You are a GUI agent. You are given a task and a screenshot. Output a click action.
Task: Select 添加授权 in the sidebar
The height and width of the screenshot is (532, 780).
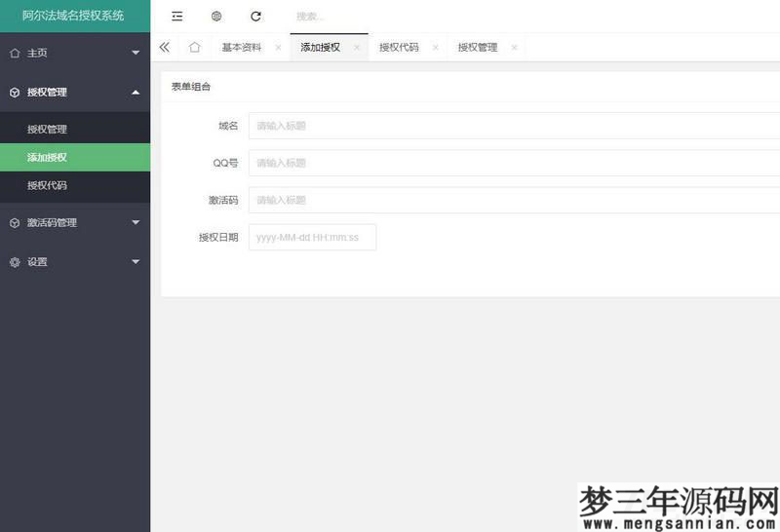point(75,158)
